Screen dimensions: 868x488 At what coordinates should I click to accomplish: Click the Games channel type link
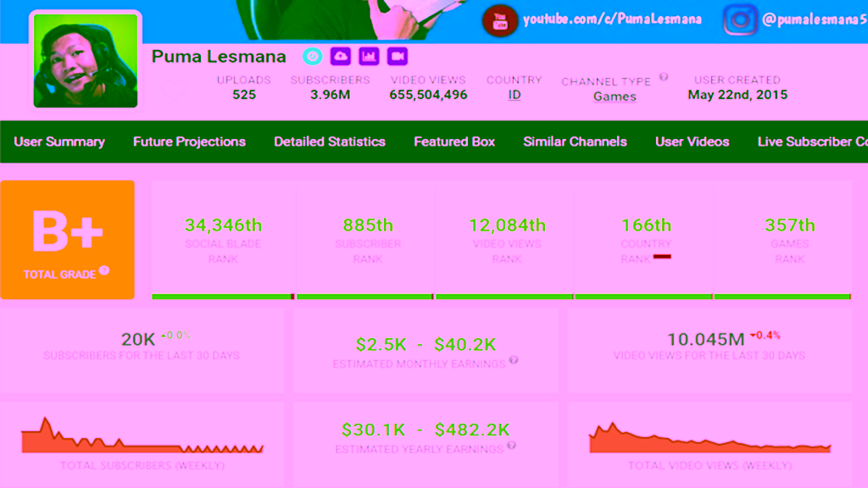615,97
